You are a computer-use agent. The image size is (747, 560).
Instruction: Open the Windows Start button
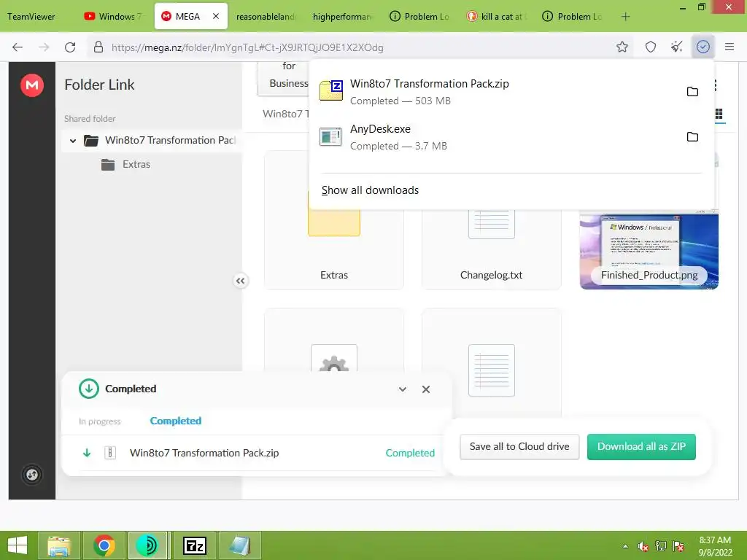click(18, 545)
